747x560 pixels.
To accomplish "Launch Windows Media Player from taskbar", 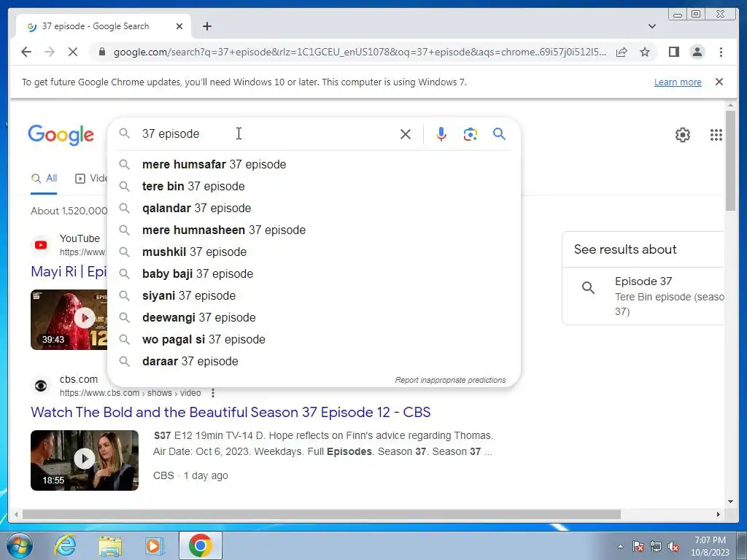I will click(x=155, y=545).
